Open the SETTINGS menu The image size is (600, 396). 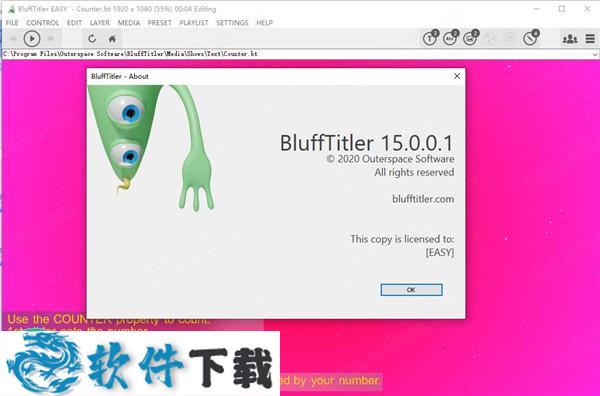(232, 23)
